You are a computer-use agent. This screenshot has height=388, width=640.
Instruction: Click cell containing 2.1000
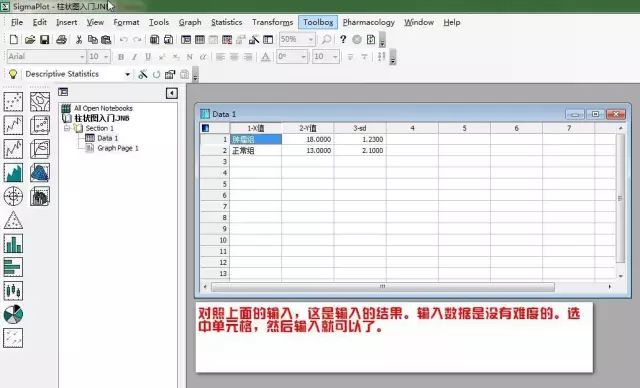(360, 151)
